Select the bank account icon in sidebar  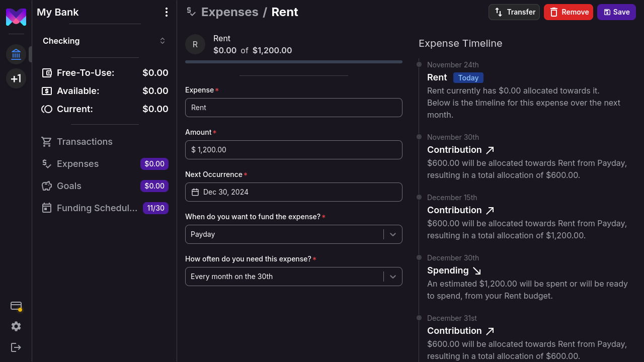pyautogui.click(x=16, y=54)
